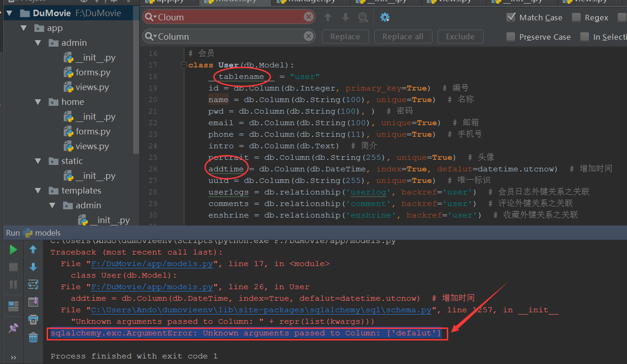Click the Stop process icon in the Run panel
The height and width of the screenshot is (364, 627).
[13, 267]
